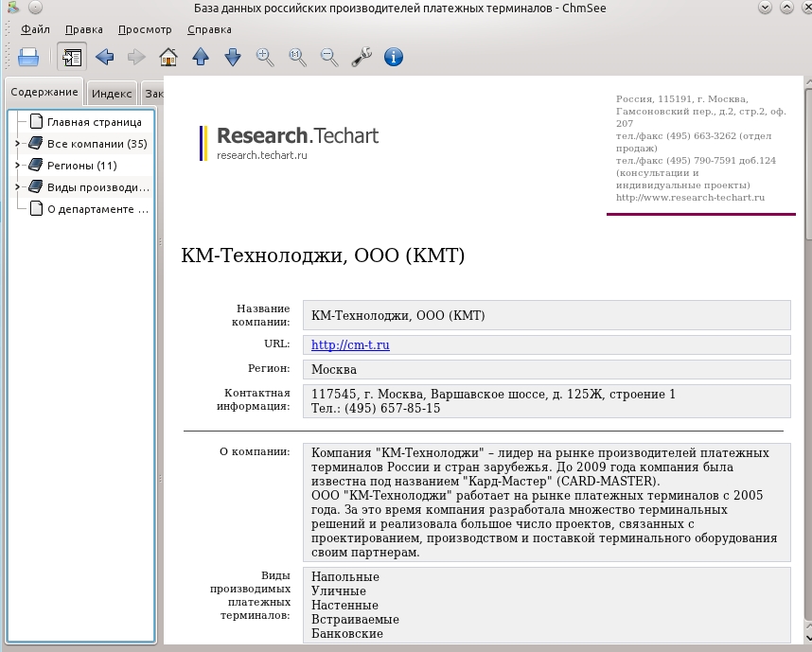Open the http://cm-t.ru link
The image size is (812, 652).
click(350, 344)
